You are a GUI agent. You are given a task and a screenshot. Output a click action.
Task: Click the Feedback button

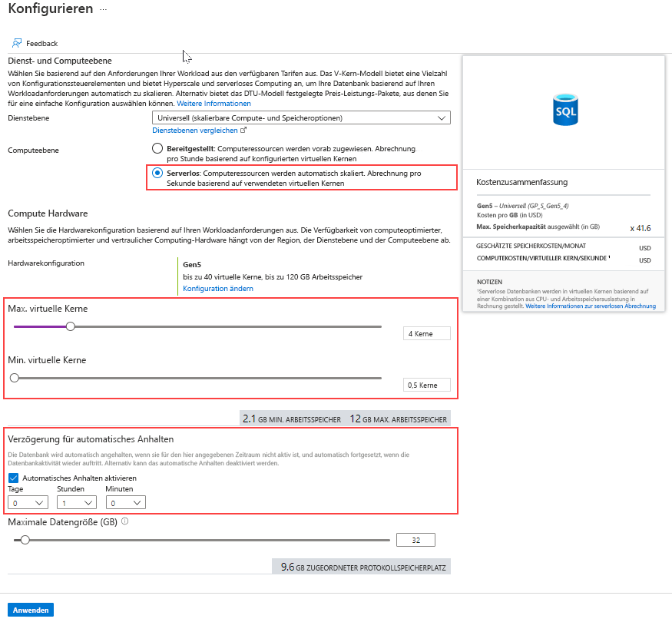coord(35,43)
